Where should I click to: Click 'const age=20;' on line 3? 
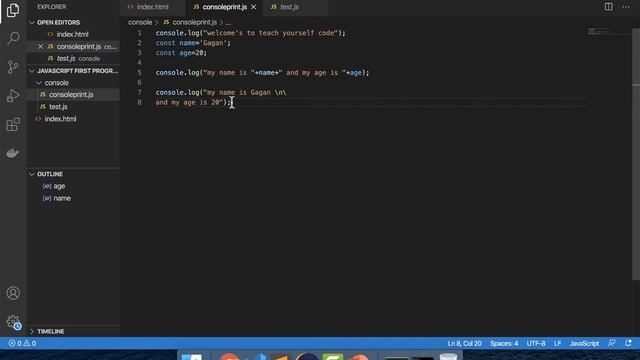click(181, 53)
